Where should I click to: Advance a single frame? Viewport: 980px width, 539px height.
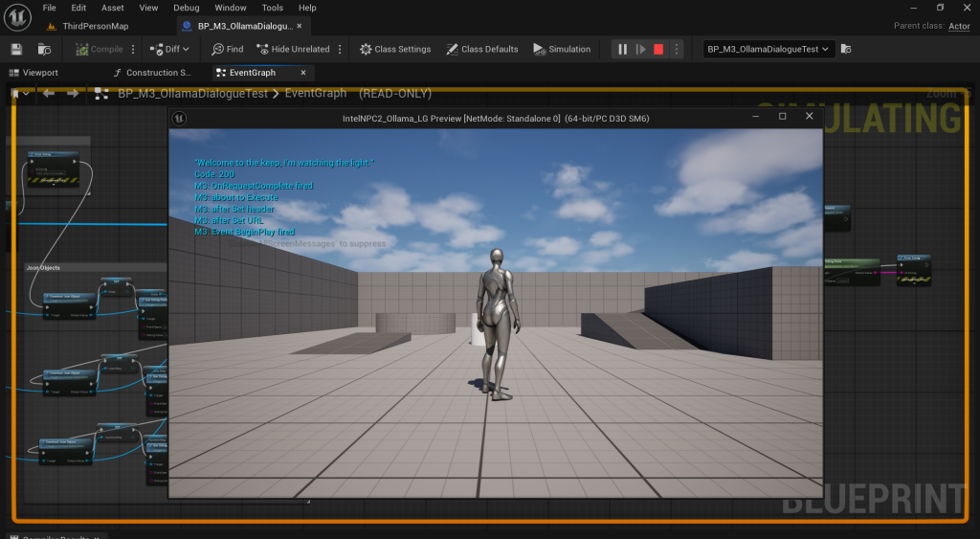pyautogui.click(x=640, y=50)
